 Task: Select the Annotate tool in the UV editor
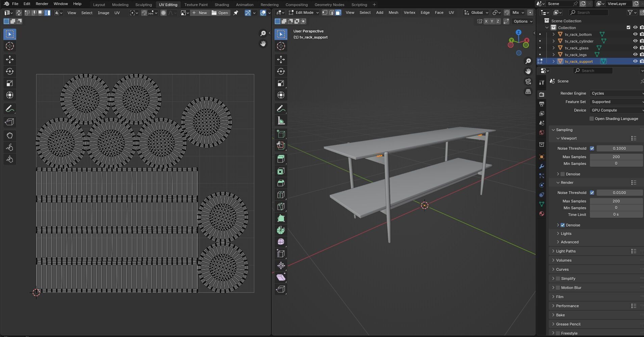(10, 109)
